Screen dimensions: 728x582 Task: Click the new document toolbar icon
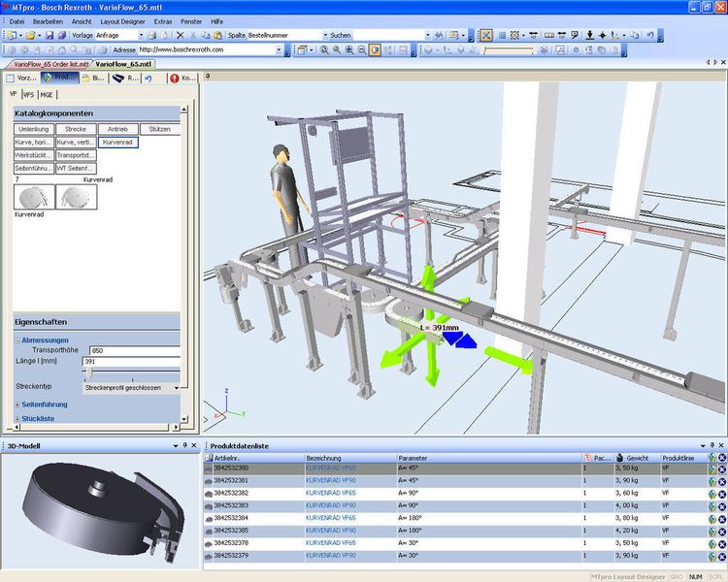[12, 35]
